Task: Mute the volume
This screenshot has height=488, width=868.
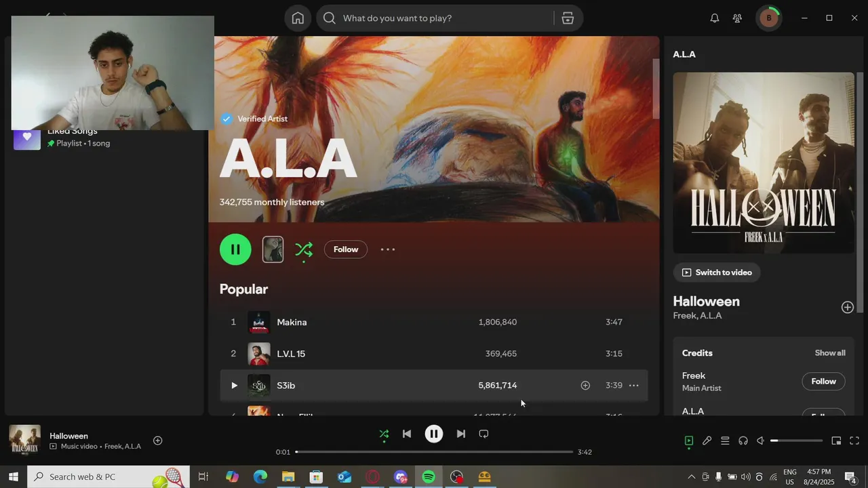Action: [761, 441]
